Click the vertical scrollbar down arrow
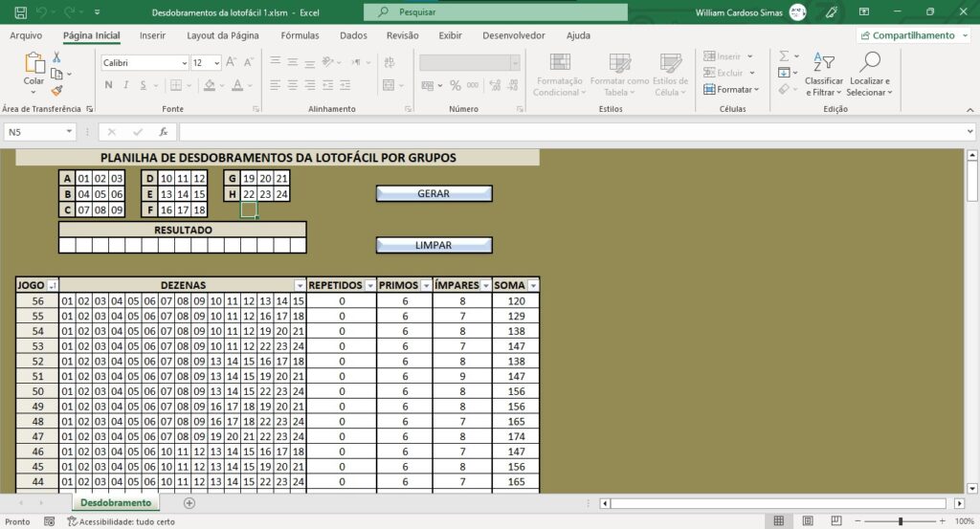The image size is (980, 529). click(x=972, y=489)
